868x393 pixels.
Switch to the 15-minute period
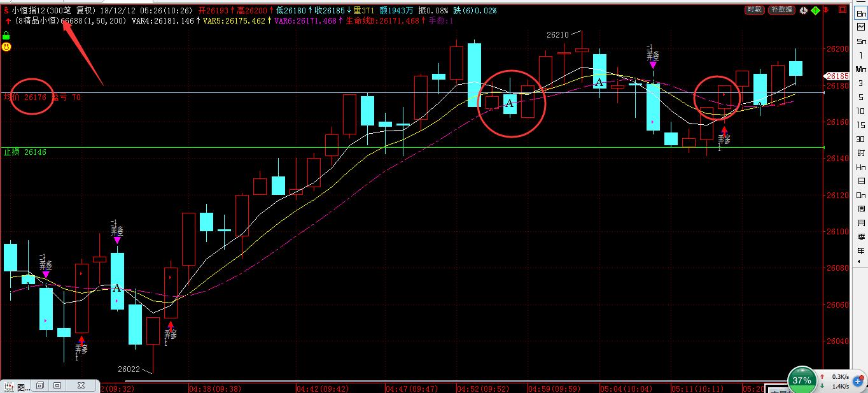click(x=861, y=125)
